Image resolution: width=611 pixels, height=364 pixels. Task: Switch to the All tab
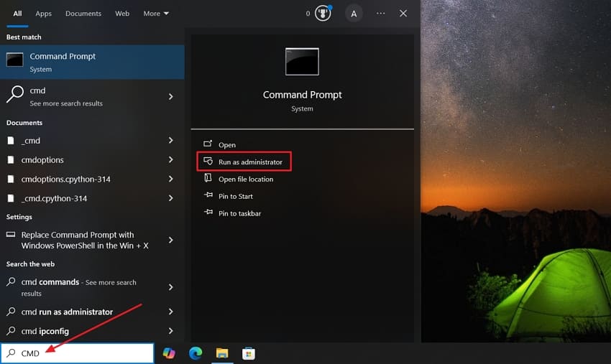tap(17, 14)
